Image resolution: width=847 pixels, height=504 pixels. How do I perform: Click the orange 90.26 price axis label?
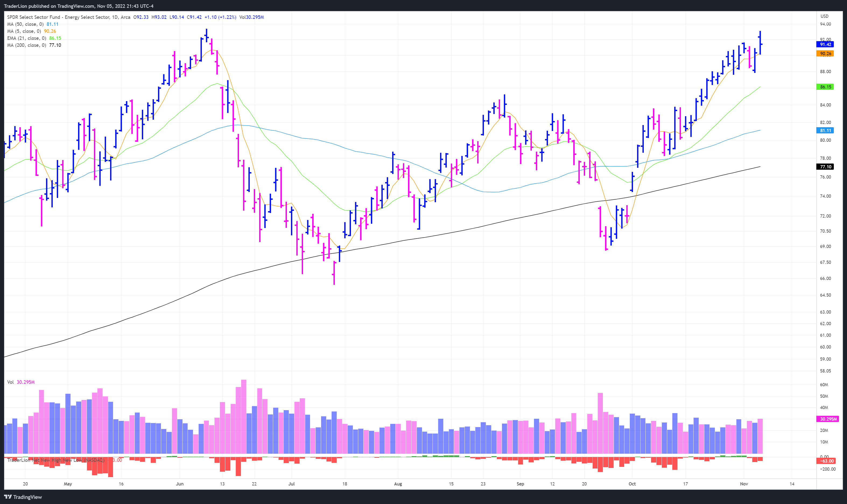[825, 54]
